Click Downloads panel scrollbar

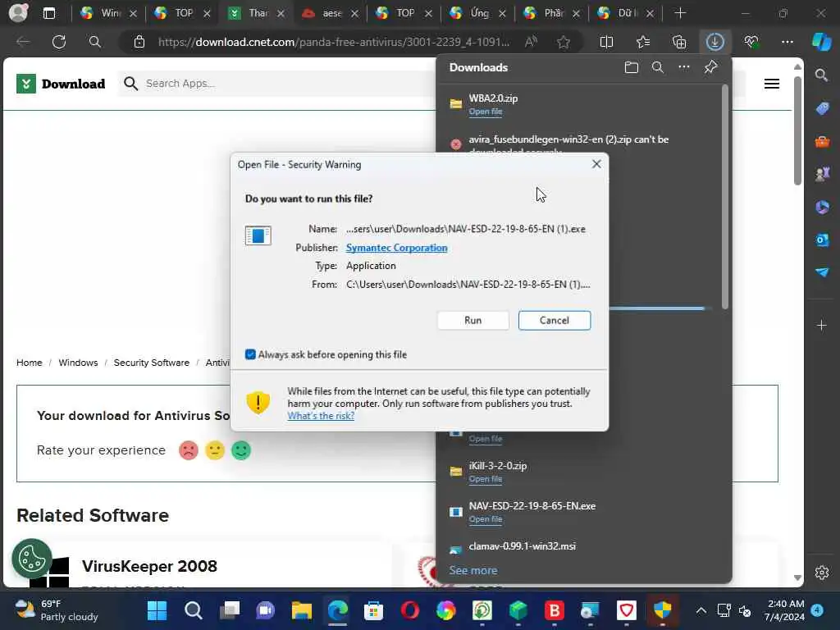[725, 197]
